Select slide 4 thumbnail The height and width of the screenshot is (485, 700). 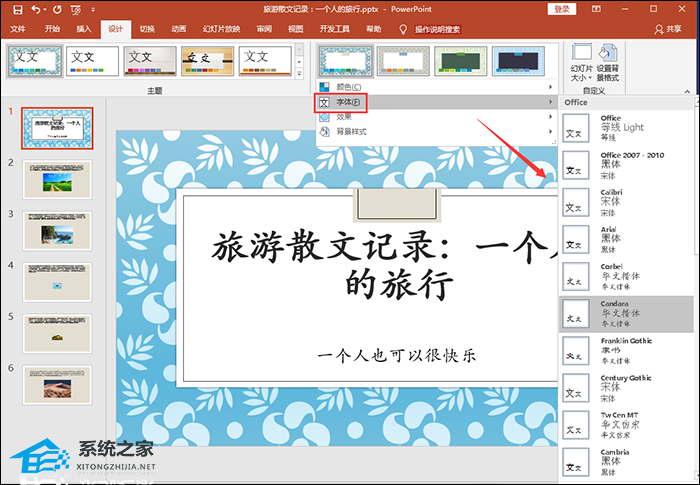click(57, 282)
